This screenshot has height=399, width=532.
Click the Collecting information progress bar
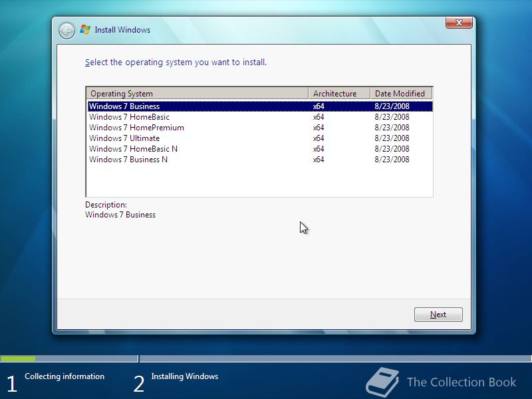69,358
